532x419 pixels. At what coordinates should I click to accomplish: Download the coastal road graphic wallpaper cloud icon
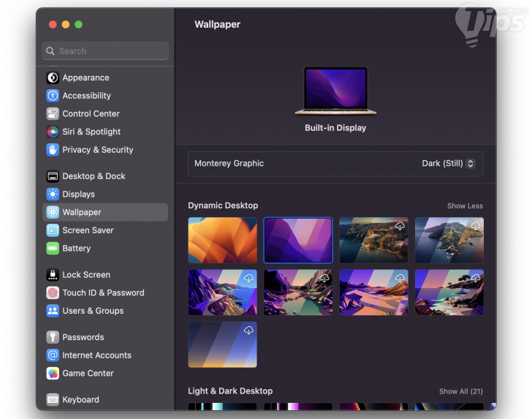pyautogui.click(x=248, y=278)
